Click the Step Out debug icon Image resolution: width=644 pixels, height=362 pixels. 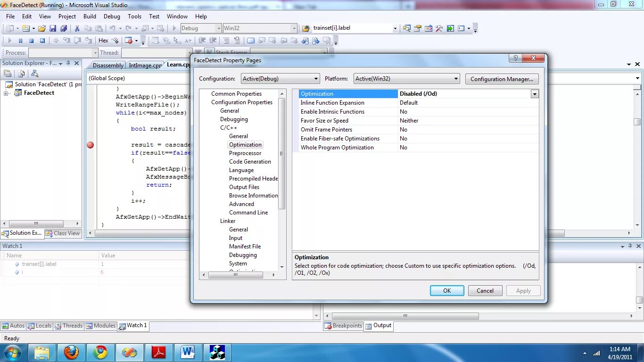(88, 41)
